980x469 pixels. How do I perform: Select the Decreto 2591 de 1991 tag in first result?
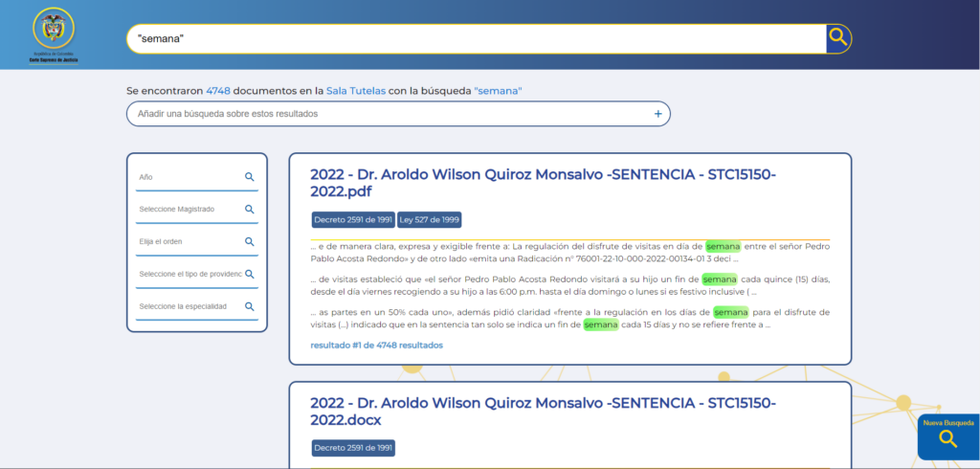[x=353, y=220]
